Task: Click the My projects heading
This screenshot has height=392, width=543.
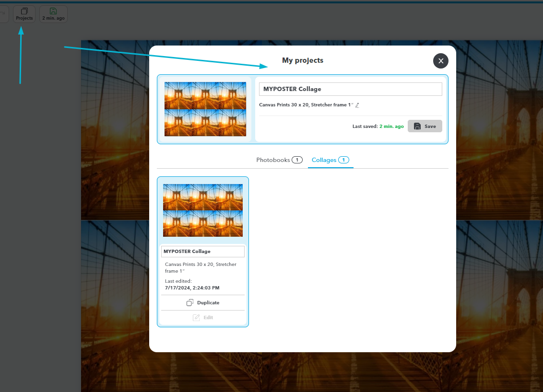Action: 303,60
